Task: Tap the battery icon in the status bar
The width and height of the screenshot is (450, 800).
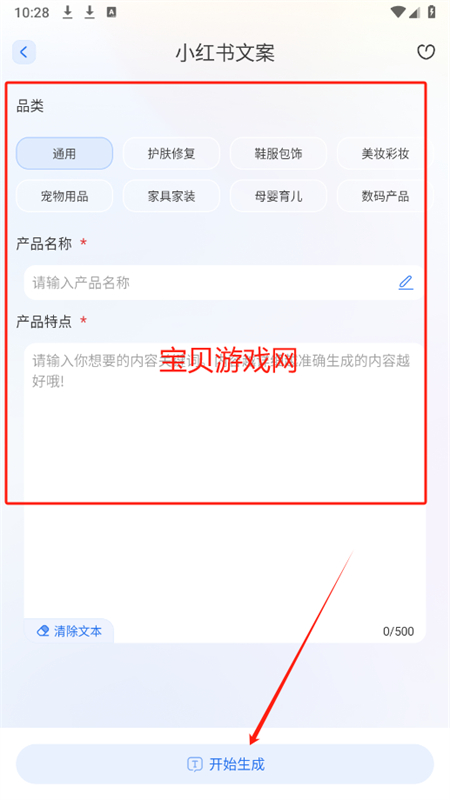Action: tap(432, 12)
